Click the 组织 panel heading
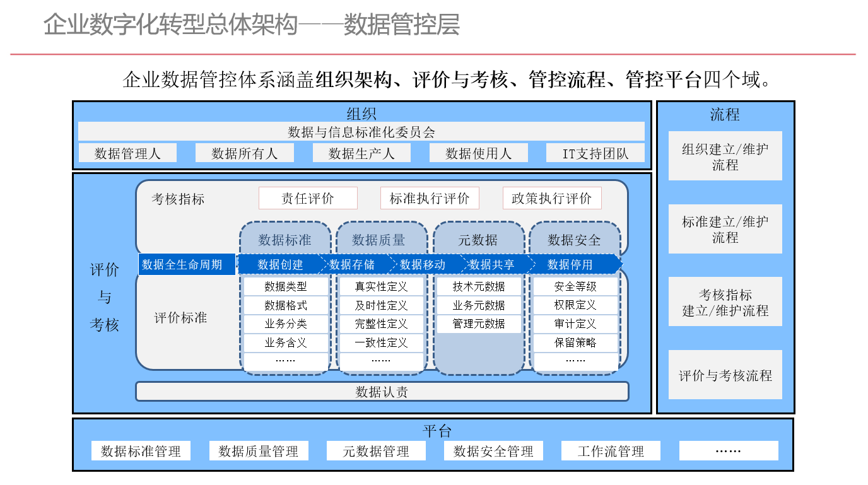The height and width of the screenshot is (485, 868). tap(361, 114)
